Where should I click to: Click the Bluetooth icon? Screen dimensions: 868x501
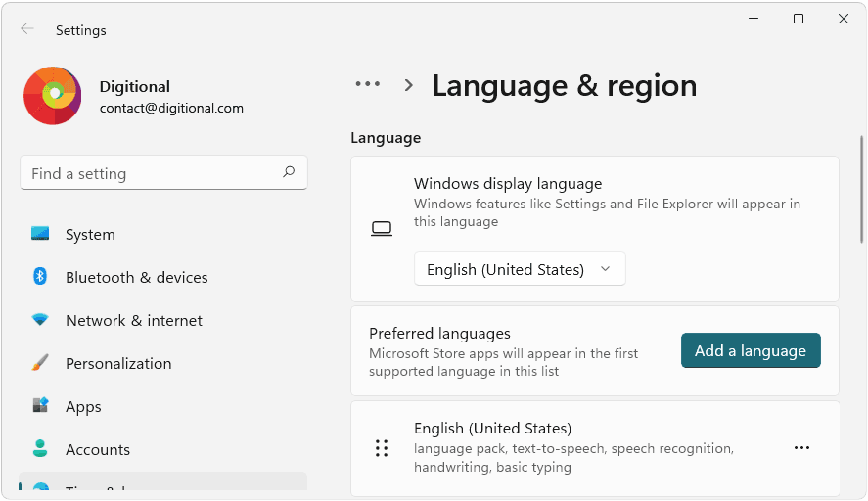pos(40,276)
